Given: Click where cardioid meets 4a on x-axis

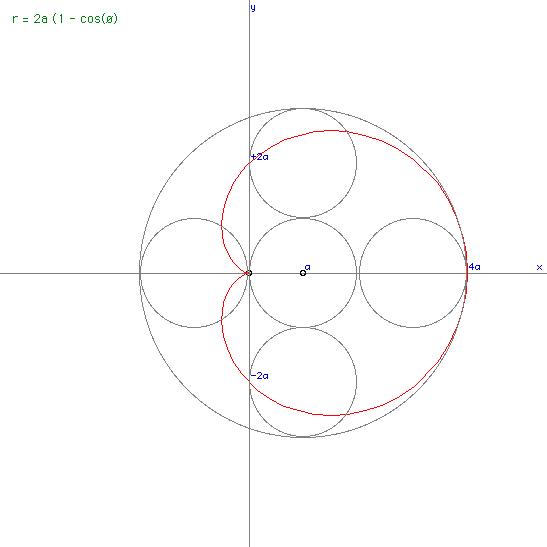Looking at the screenshot, I should click(467, 273).
